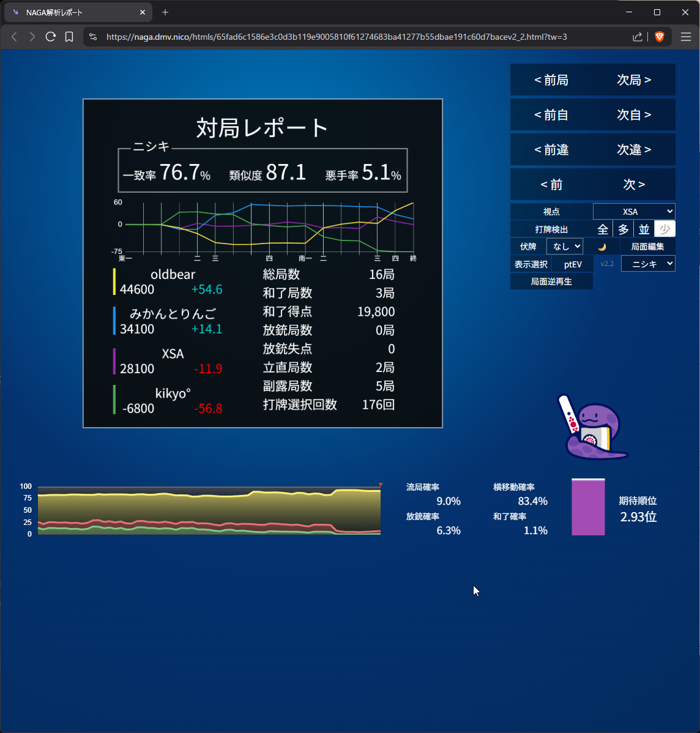Click the purple expected rank bar
Viewport: 700px width, 733px height.
pyautogui.click(x=588, y=507)
